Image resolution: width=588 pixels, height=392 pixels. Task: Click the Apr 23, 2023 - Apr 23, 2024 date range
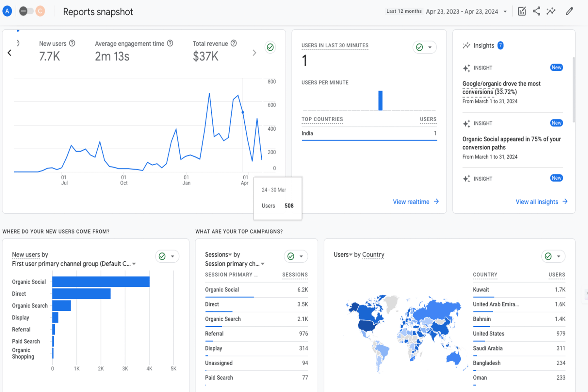(x=462, y=12)
